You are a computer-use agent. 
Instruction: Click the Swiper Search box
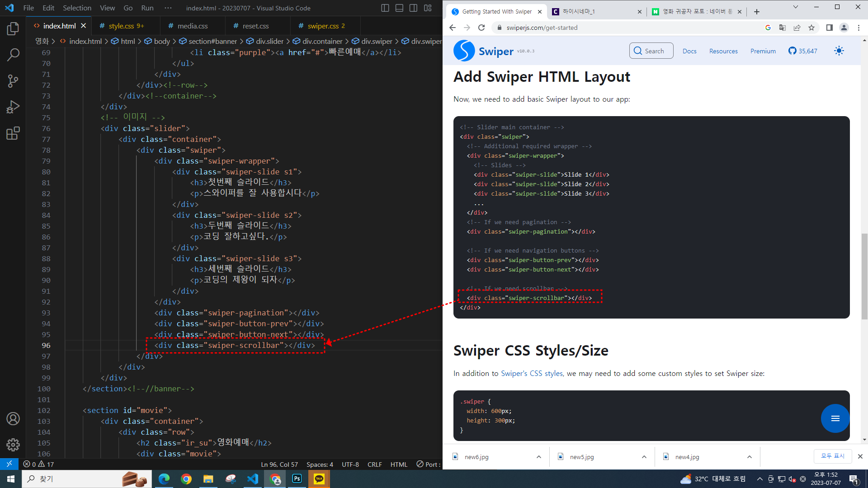click(651, 51)
